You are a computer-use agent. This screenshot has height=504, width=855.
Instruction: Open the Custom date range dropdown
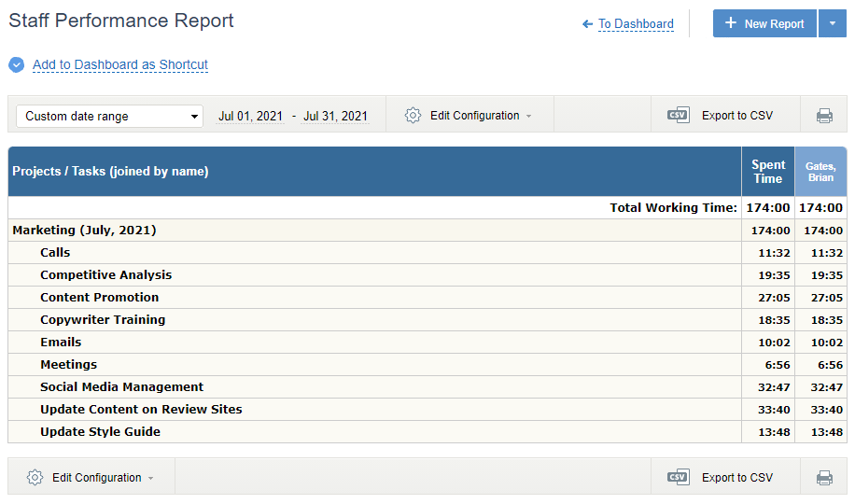tap(109, 116)
